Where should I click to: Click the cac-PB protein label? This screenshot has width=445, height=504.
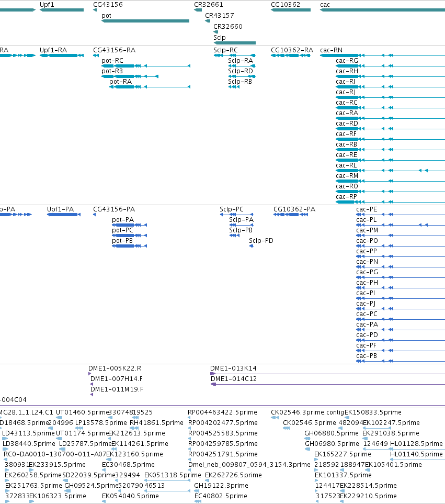tap(367, 356)
